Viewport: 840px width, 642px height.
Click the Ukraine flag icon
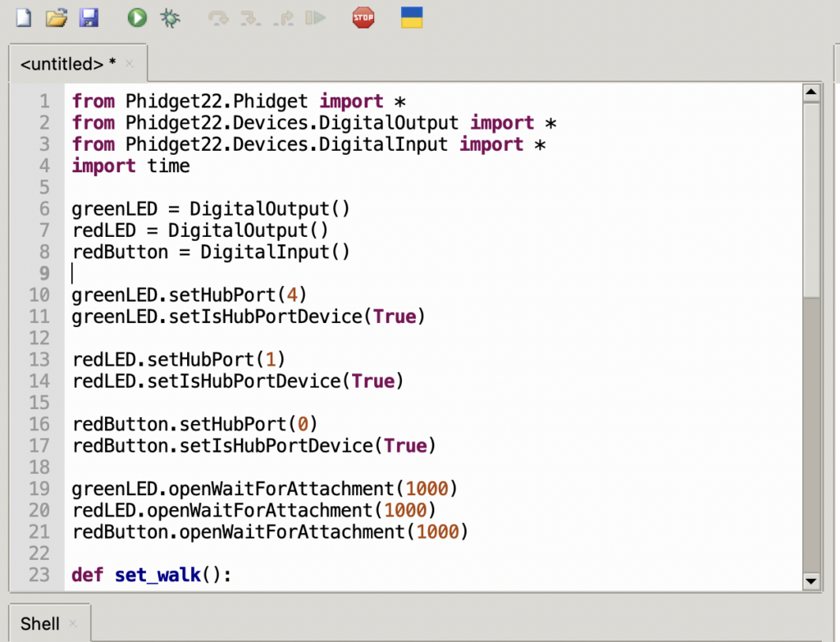coord(412,17)
